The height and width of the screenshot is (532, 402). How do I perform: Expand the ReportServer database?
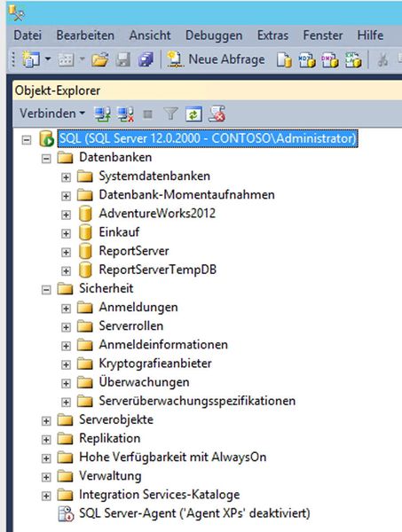pyautogui.click(x=66, y=252)
